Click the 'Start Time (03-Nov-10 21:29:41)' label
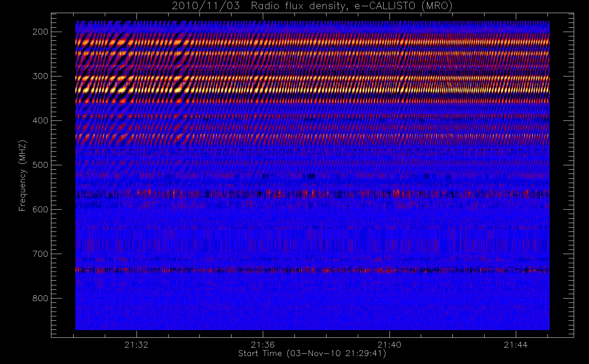589x364 pixels. click(312, 353)
